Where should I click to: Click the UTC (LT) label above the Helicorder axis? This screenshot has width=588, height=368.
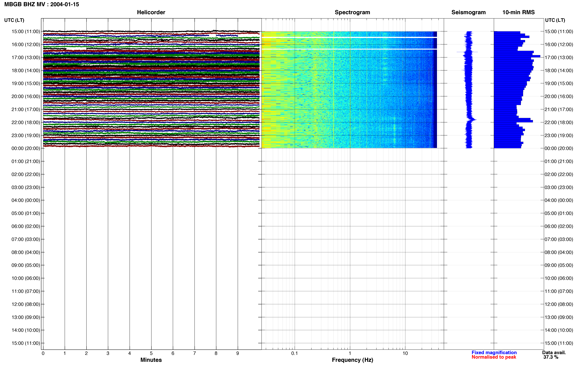(14, 20)
